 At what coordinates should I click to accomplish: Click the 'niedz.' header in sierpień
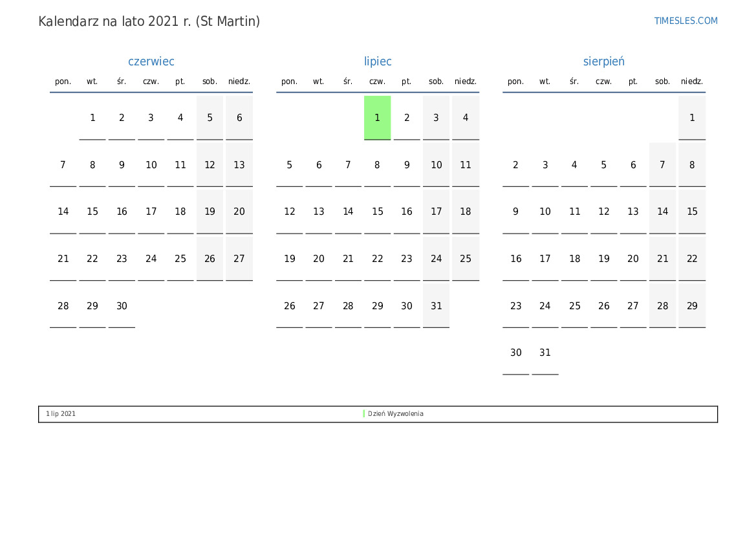tap(692, 82)
